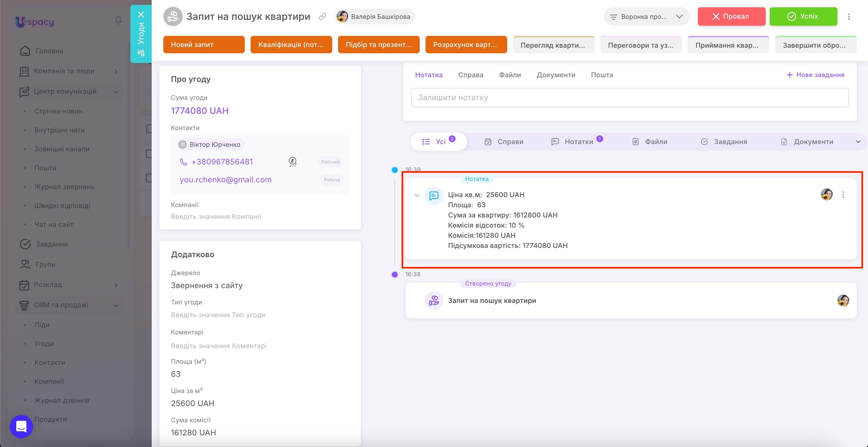Switch to the Файли composer tab
This screenshot has height=447, width=868.
[x=510, y=75]
